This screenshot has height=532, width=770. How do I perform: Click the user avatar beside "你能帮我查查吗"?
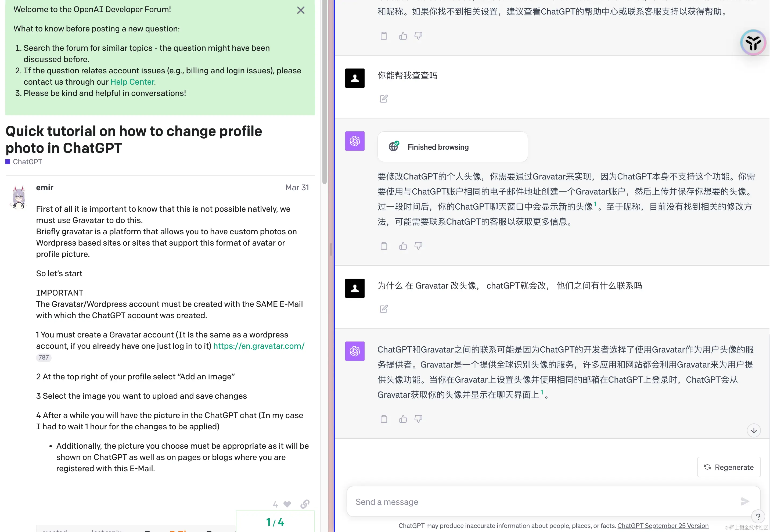[355, 78]
